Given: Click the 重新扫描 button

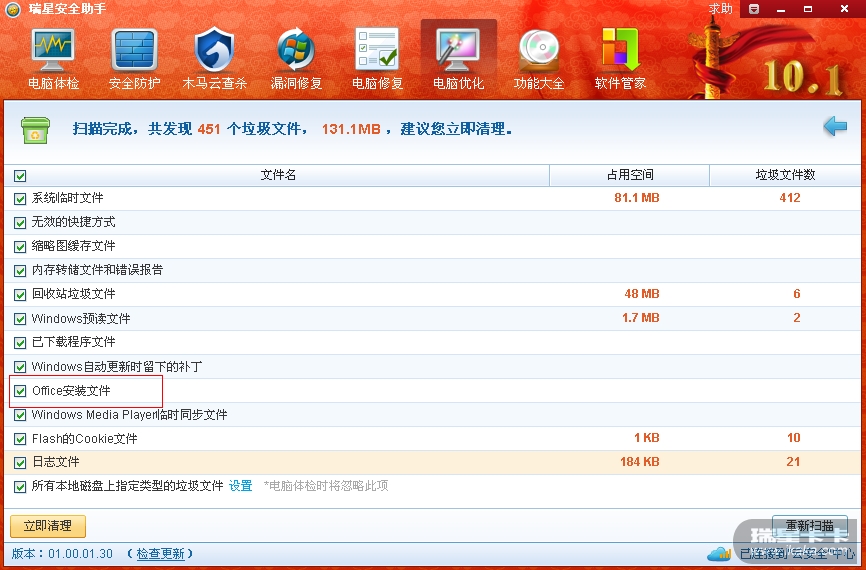Looking at the screenshot, I should pyautogui.click(x=810, y=526).
